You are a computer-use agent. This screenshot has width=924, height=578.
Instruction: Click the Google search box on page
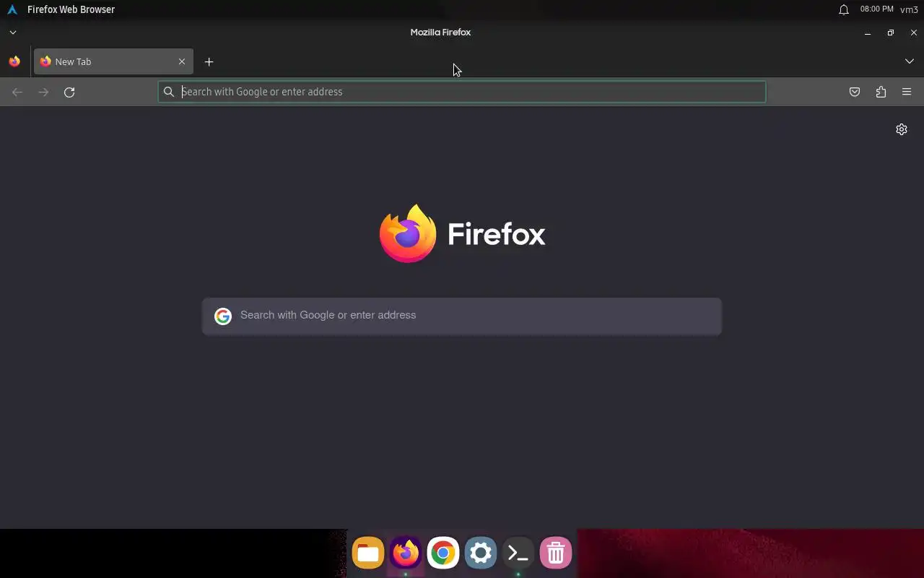(462, 316)
